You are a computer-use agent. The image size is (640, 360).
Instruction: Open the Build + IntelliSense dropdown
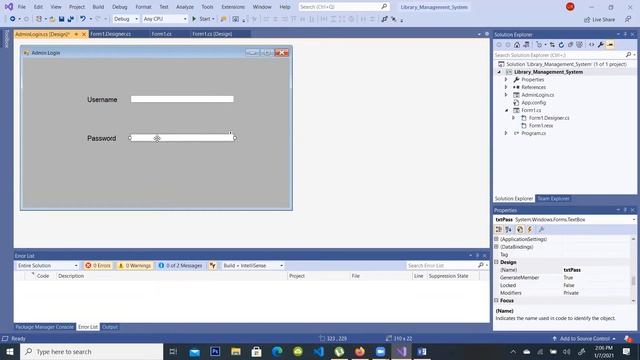253,266
